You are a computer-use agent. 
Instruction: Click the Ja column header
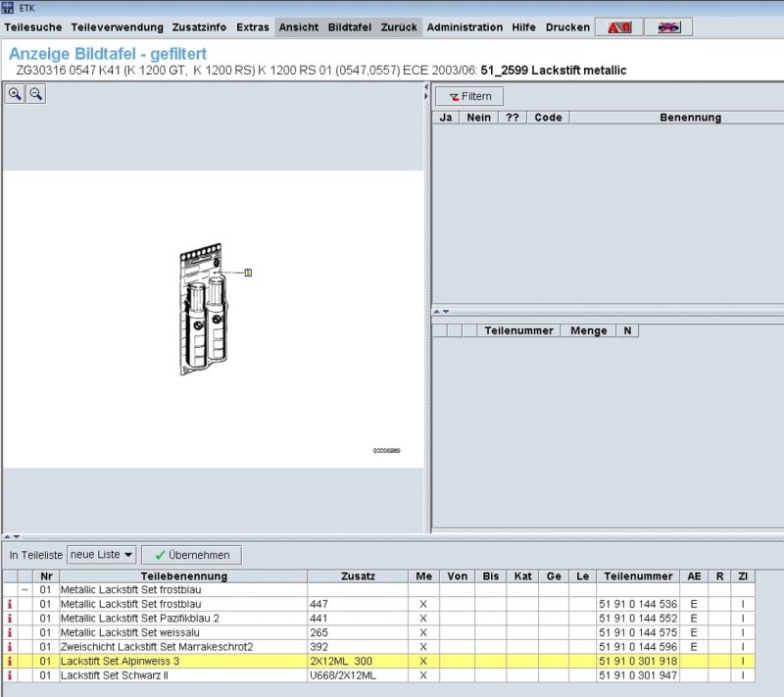point(446,118)
